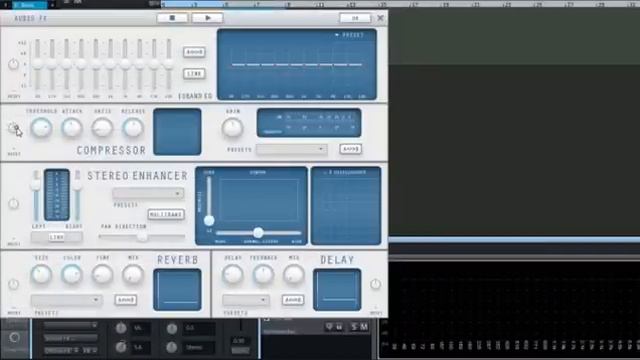Click the Reverb Time knob
This screenshot has width=640, height=360.
coord(102,274)
